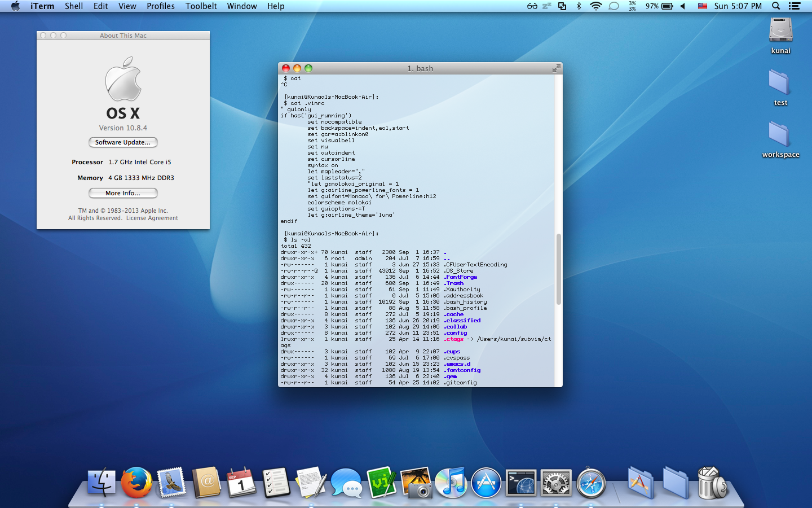The height and width of the screenshot is (508, 812).
Task: Open the Mail stamp icon in Dock
Action: (172, 483)
